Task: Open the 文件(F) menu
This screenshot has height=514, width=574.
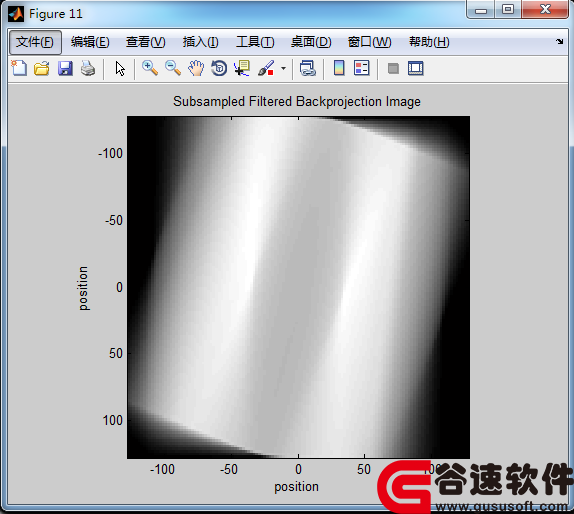Action: click(35, 42)
